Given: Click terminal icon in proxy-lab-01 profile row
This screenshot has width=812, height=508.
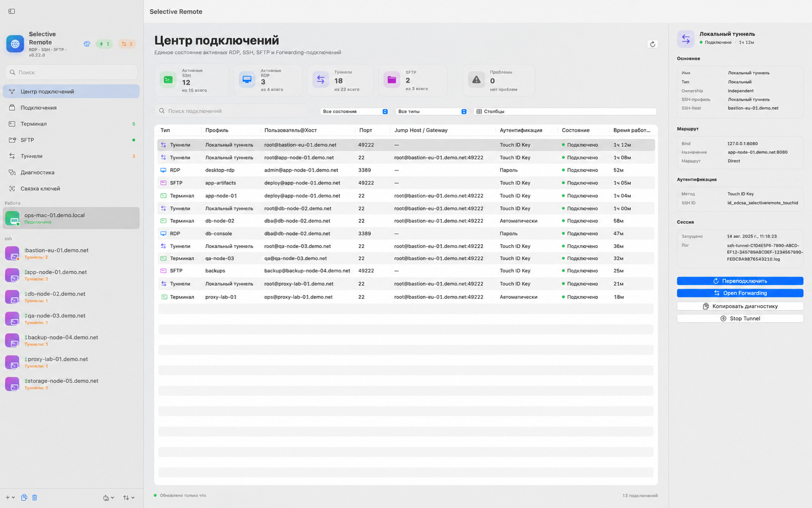Looking at the screenshot, I should [163, 297].
